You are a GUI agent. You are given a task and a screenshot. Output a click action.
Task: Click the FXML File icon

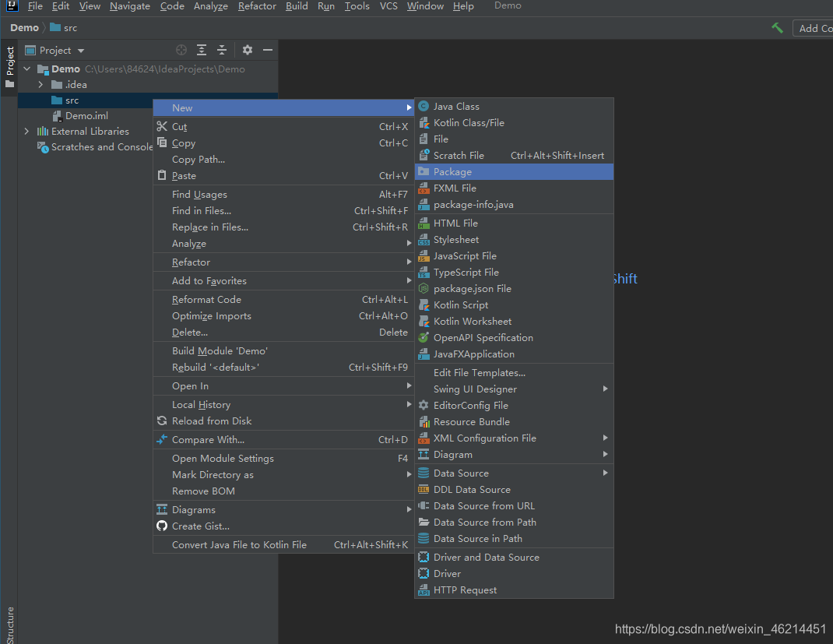[424, 188]
